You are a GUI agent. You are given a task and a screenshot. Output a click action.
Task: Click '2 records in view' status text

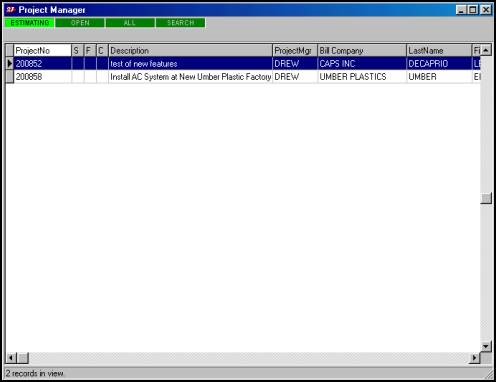[34, 373]
